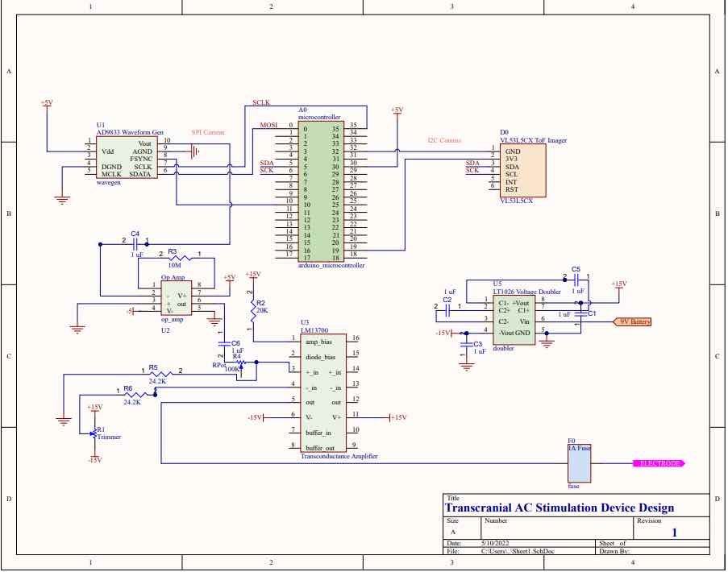This screenshot has height=572, width=728.
Task: Click the 'VL53L5CX ToF Imager' title text
Action: pyautogui.click(x=533, y=140)
